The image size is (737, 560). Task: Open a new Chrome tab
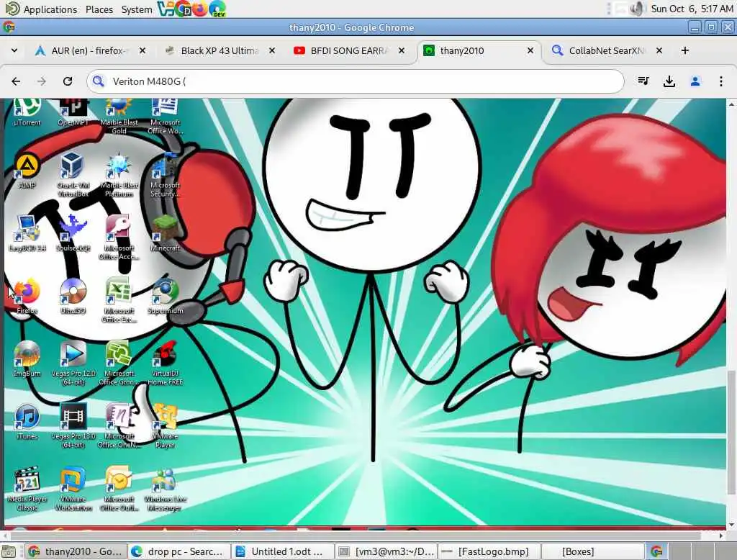pos(685,50)
